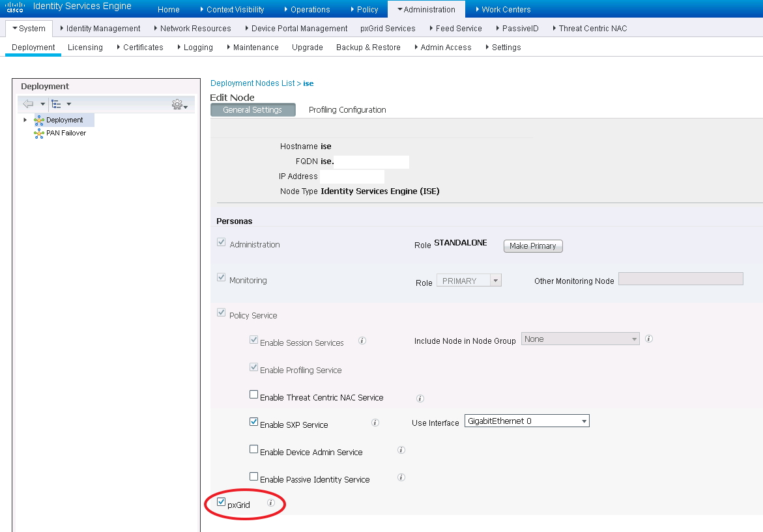Viewport: 763px width, 532px height.
Task: Expand the Feed Service submenu
Action: [x=455, y=28]
